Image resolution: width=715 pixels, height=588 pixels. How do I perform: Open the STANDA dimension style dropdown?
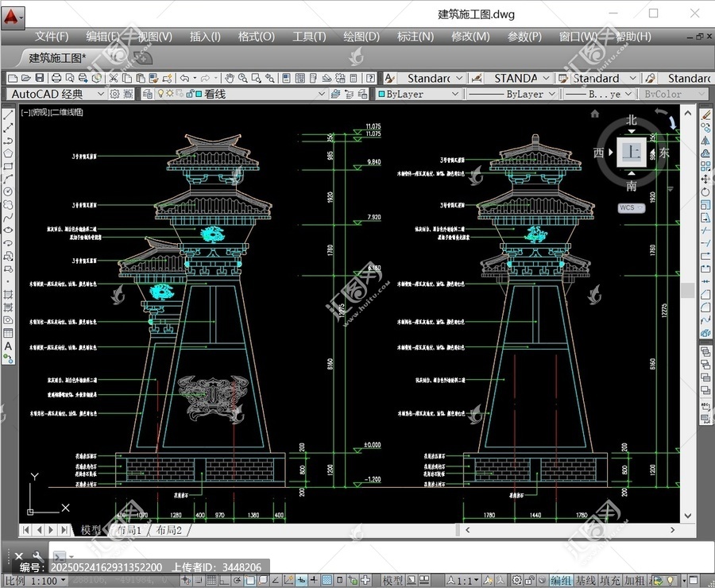click(517, 79)
